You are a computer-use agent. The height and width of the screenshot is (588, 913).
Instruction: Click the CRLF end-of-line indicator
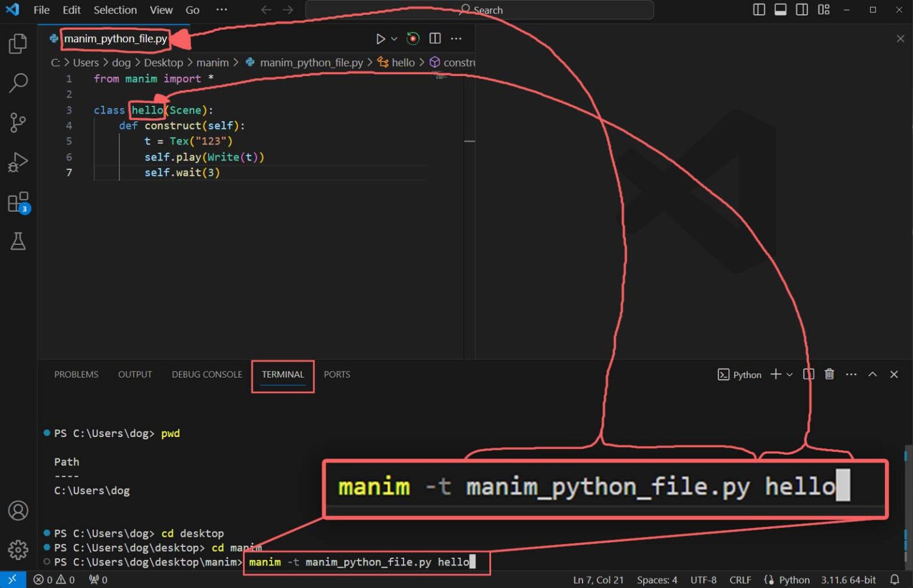tap(740, 580)
